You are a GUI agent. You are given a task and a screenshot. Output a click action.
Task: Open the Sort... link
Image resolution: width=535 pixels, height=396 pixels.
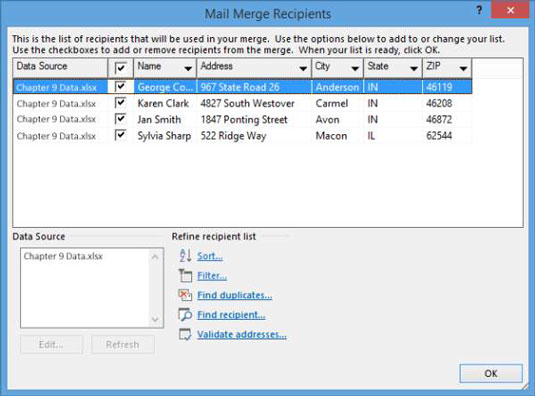click(x=210, y=256)
